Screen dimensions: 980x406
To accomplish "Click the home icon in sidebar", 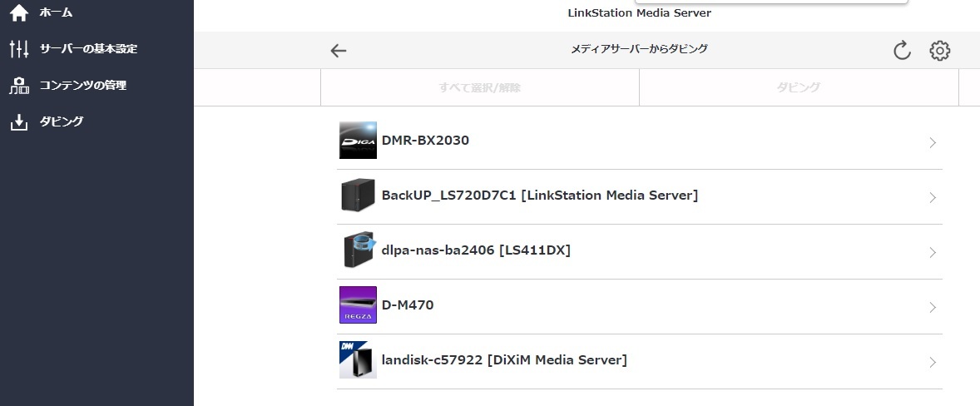I will (x=19, y=12).
